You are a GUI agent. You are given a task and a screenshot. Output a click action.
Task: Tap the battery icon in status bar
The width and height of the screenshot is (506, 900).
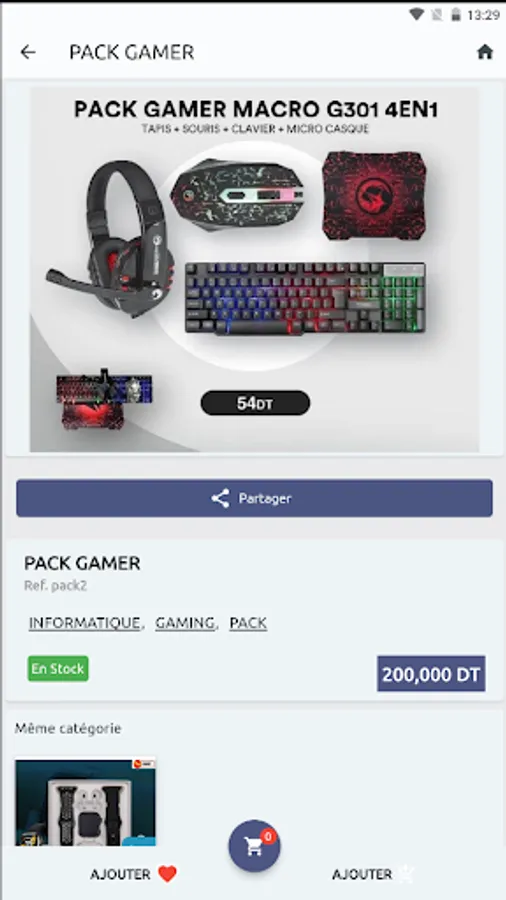click(456, 15)
